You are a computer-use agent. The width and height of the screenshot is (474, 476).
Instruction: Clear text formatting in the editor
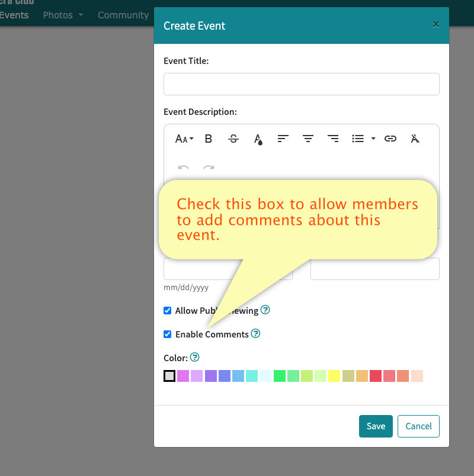tap(415, 139)
